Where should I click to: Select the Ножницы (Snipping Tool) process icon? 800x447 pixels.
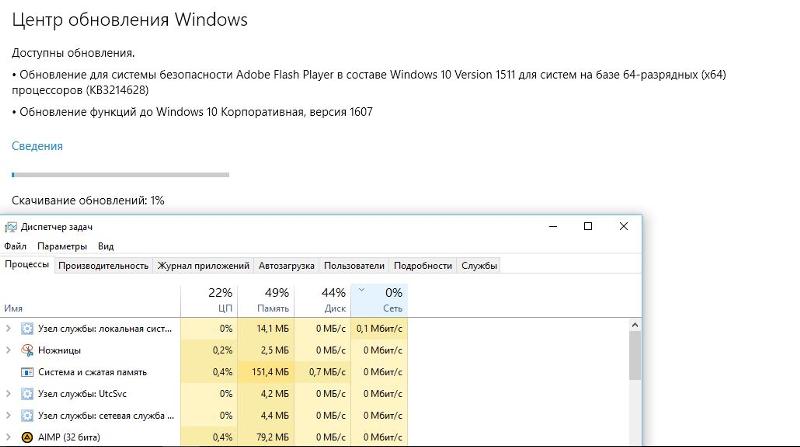[x=27, y=350]
